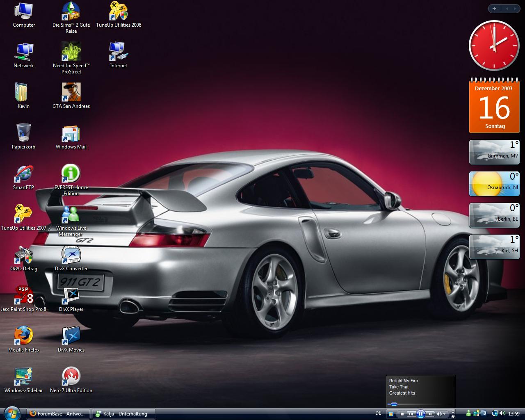The height and width of the screenshot is (420, 525).
Task: Click the Windows Sidebar tray icon
Action: pyautogui.click(x=476, y=413)
